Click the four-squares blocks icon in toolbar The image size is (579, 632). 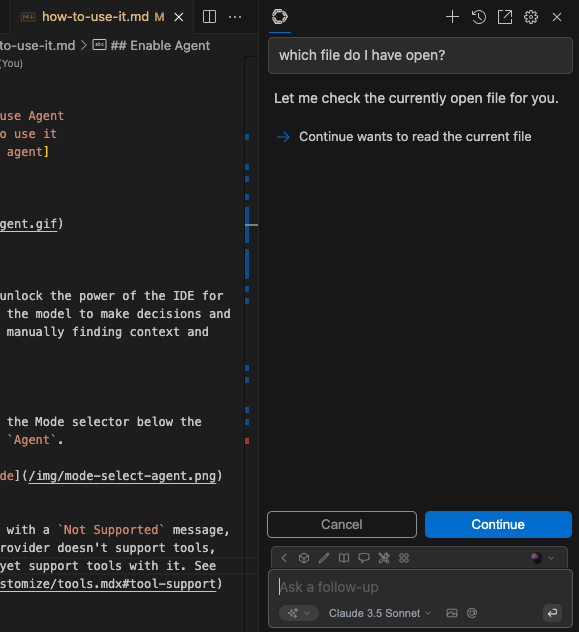click(404, 558)
